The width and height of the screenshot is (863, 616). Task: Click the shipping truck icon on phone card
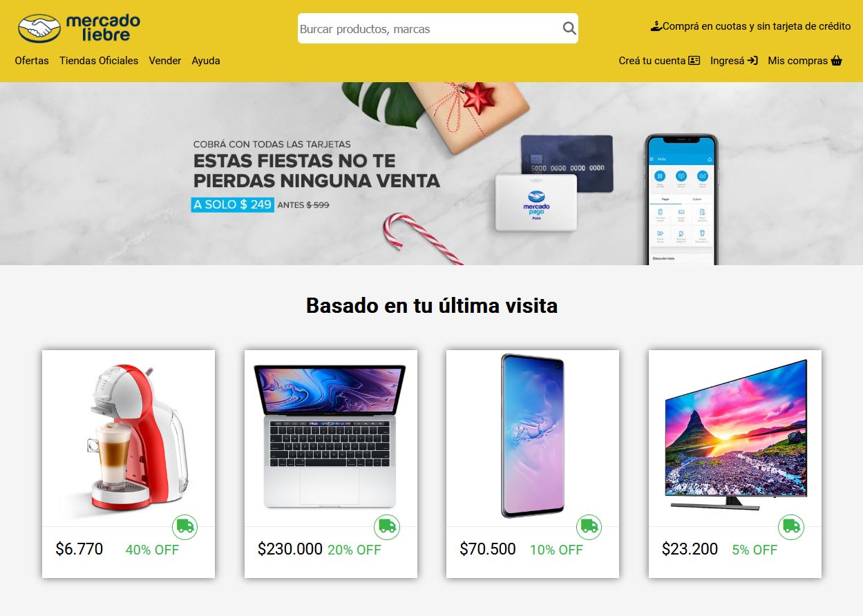pyautogui.click(x=589, y=527)
